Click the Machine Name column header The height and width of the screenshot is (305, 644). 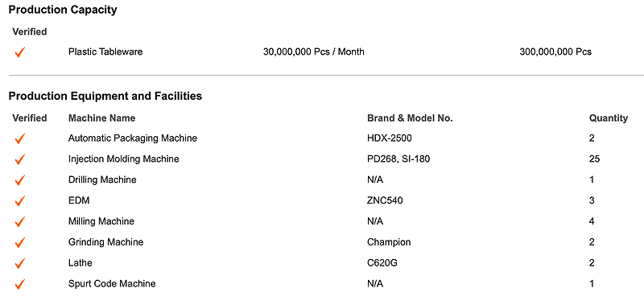[102, 118]
